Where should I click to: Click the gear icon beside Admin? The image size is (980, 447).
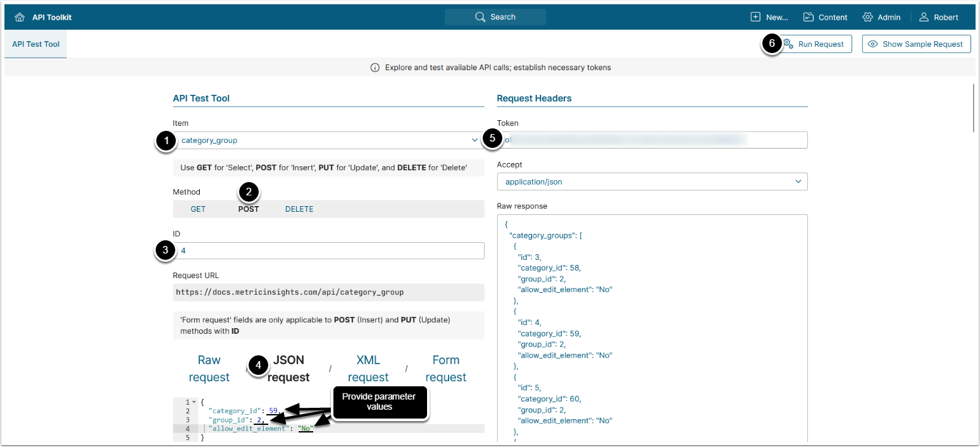(x=867, y=17)
